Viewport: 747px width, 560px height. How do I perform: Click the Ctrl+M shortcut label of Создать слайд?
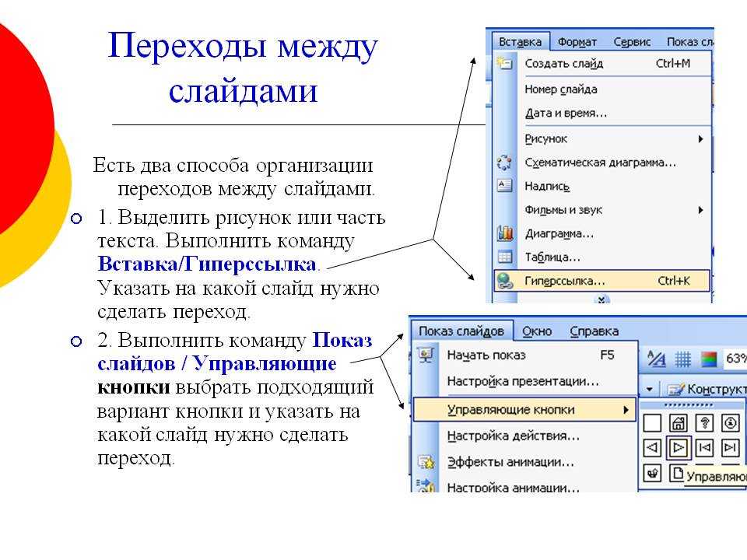672,63
